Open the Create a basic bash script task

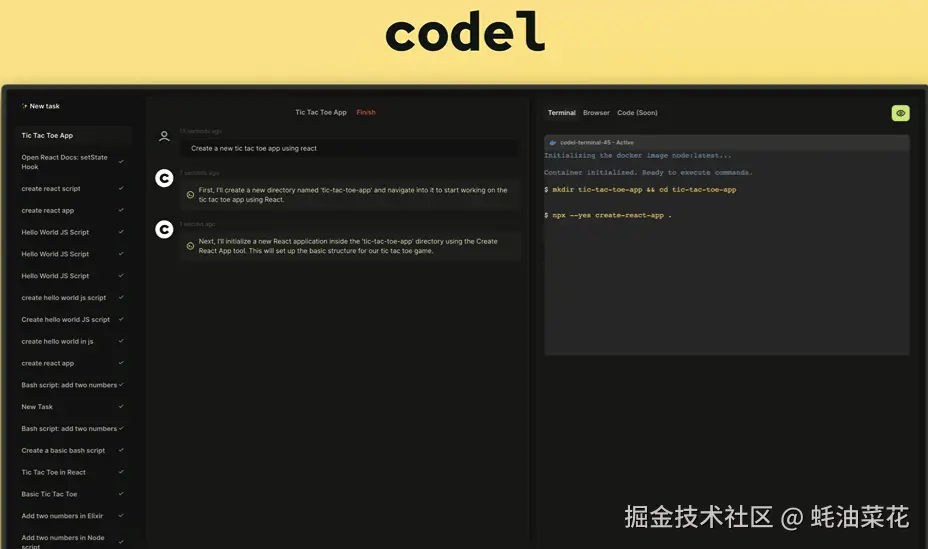[x=73, y=450]
